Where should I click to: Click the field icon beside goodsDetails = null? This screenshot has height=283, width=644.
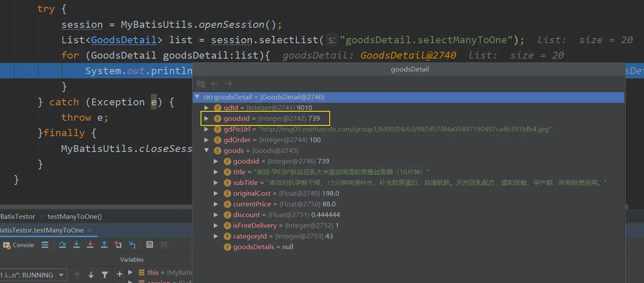coord(227,247)
